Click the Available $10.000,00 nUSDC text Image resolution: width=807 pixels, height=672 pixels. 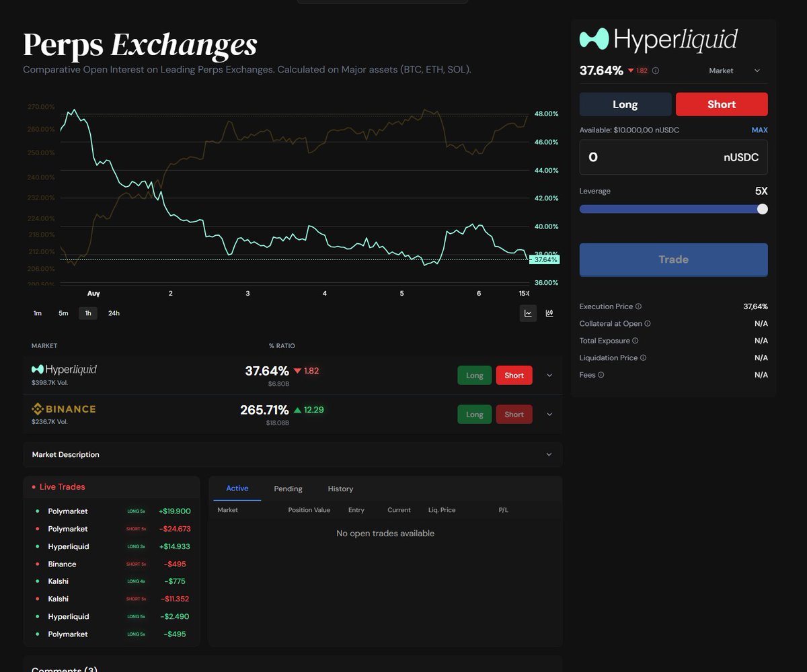coord(629,130)
